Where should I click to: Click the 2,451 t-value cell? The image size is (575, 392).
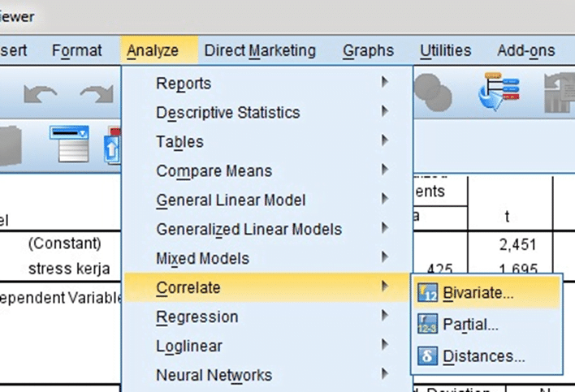517,244
